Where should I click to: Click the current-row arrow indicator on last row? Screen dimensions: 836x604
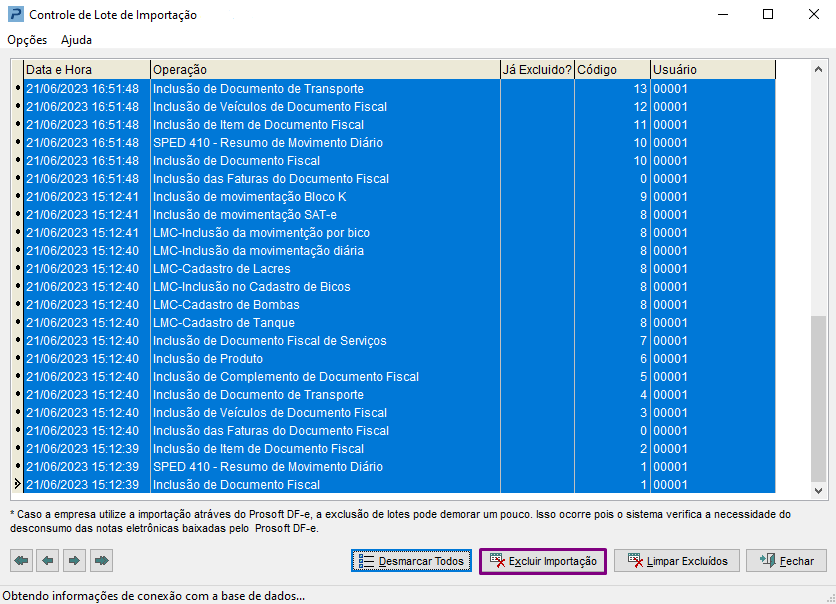[18, 484]
